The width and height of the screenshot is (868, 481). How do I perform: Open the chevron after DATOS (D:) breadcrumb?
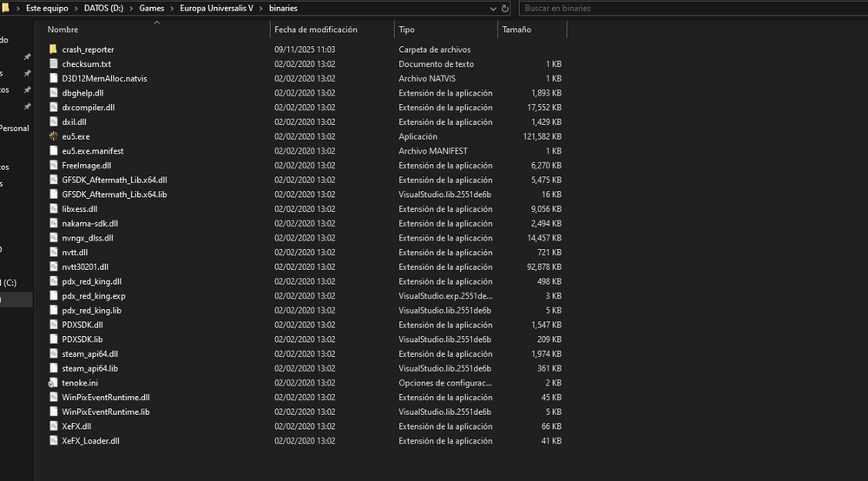[x=131, y=8]
